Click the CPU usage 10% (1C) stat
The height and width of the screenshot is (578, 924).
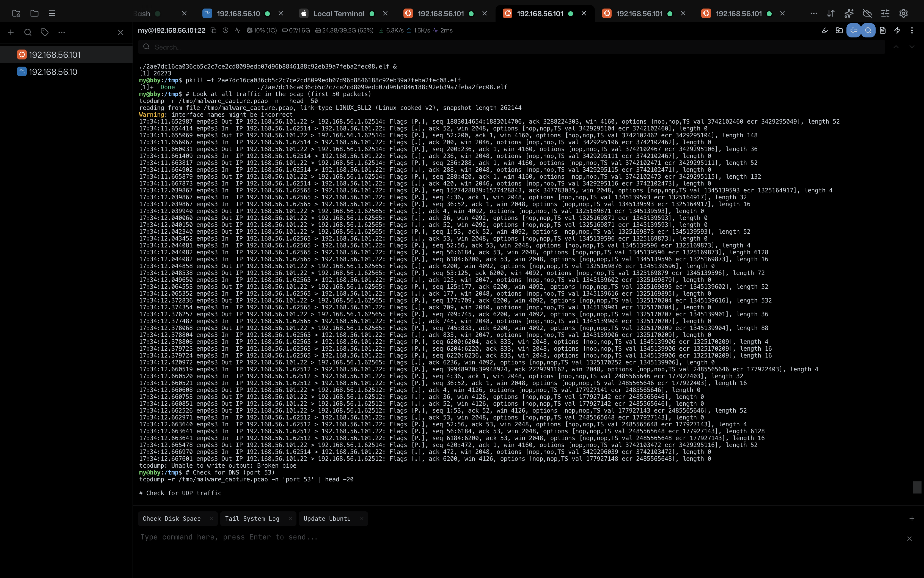click(x=262, y=30)
